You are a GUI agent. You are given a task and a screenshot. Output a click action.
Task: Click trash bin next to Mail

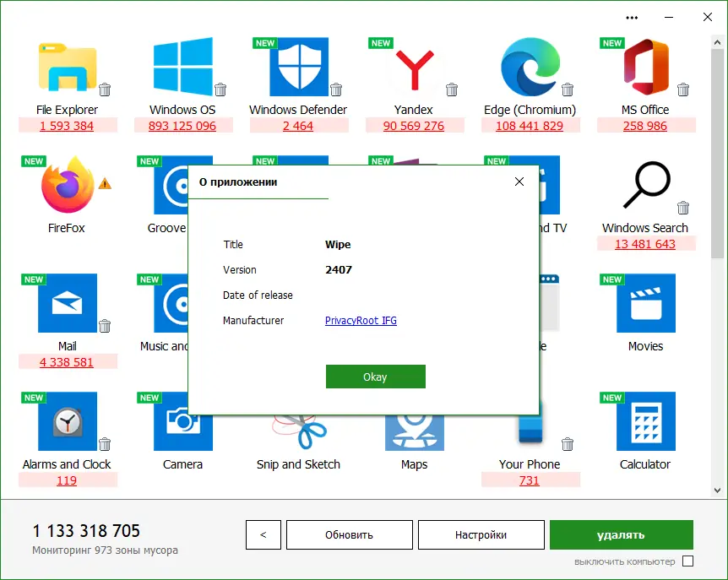[x=105, y=326]
